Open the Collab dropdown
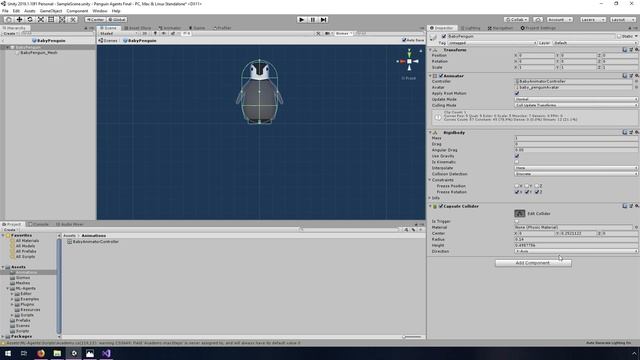 [x=516, y=20]
